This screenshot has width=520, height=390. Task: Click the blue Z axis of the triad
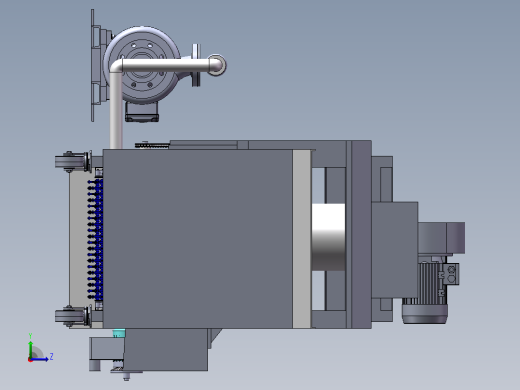[40, 359]
